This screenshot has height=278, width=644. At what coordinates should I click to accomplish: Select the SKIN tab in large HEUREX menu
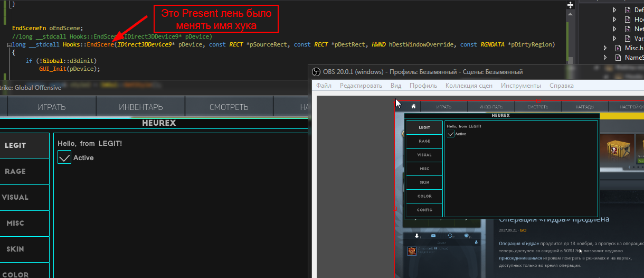24,249
